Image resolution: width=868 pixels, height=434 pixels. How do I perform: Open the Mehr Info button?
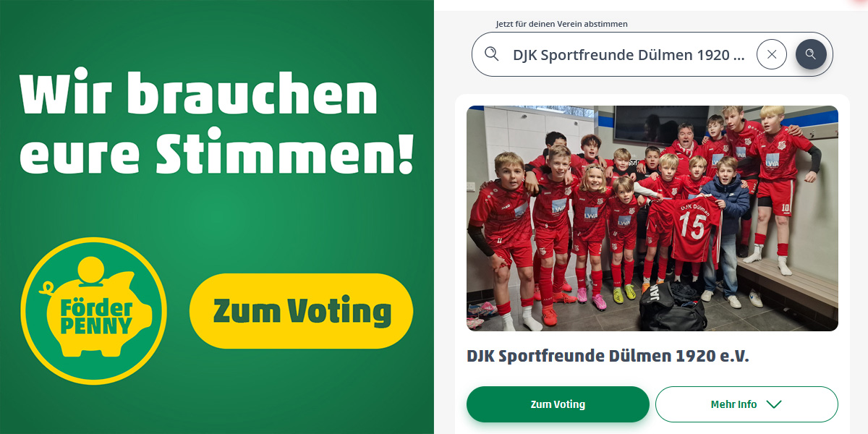tap(746, 404)
